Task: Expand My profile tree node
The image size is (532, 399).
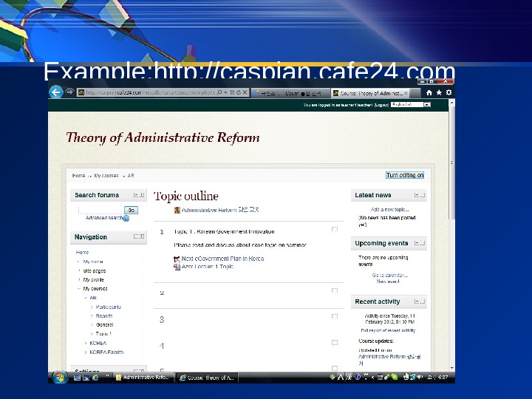Action: [x=79, y=280]
